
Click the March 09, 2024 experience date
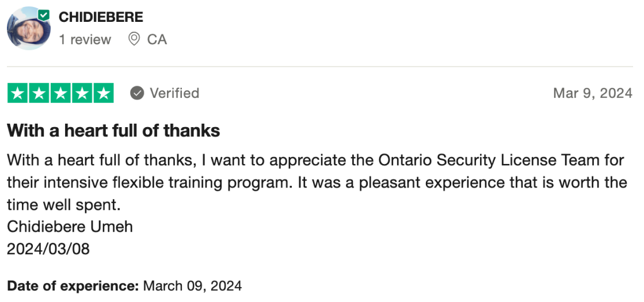pos(192,285)
